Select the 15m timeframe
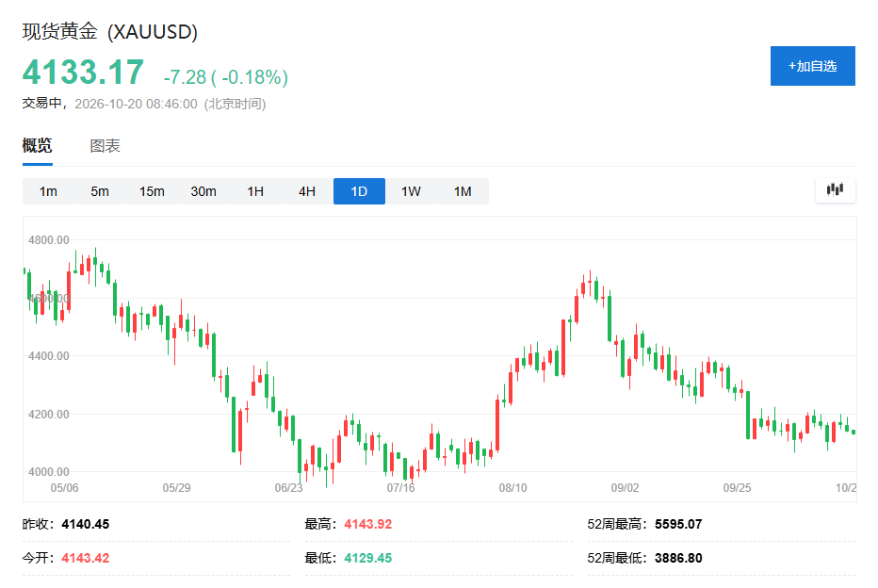 (x=152, y=191)
